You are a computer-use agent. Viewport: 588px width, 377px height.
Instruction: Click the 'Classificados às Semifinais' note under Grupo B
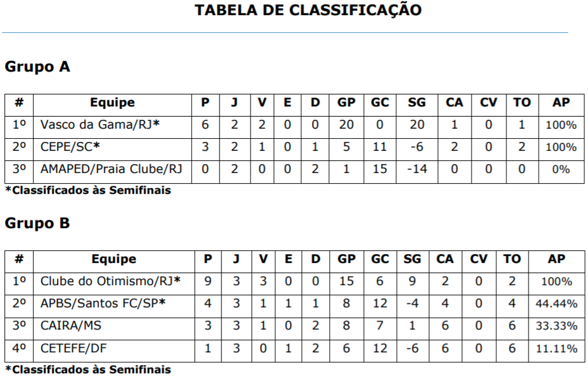pyautogui.click(x=88, y=369)
